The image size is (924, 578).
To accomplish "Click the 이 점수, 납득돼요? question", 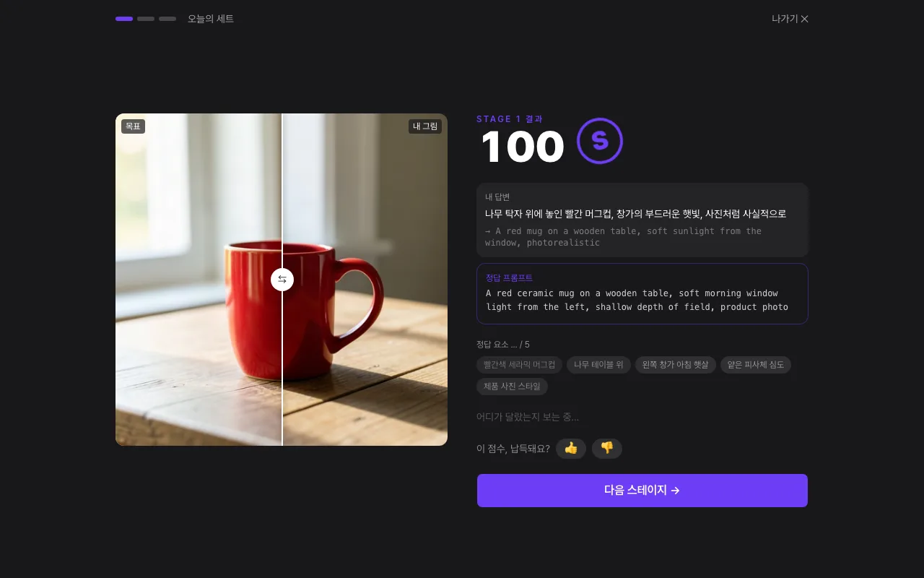I will 513,449.
